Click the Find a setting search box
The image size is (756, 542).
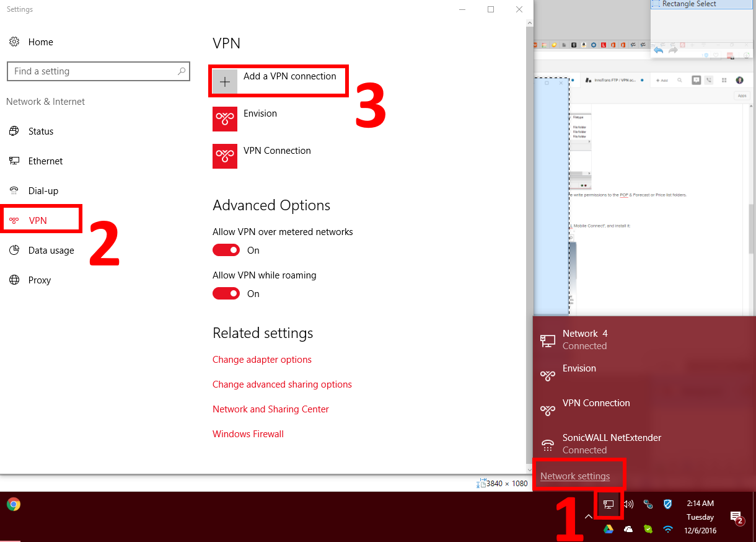pos(93,71)
